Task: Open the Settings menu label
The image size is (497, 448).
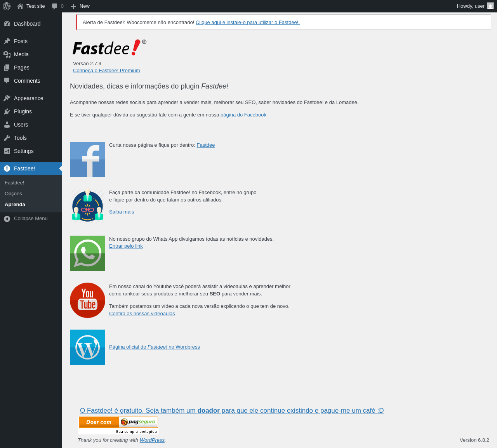Action: tap(24, 151)
